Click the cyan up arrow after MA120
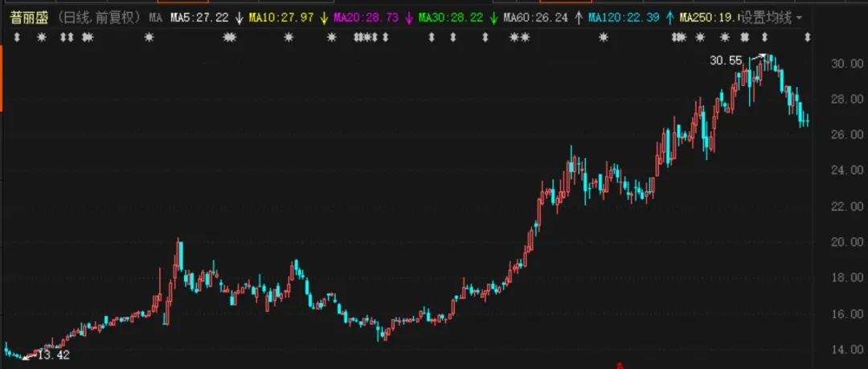Image resolution: width=868 pixels, height=369 pixels. 669,18
